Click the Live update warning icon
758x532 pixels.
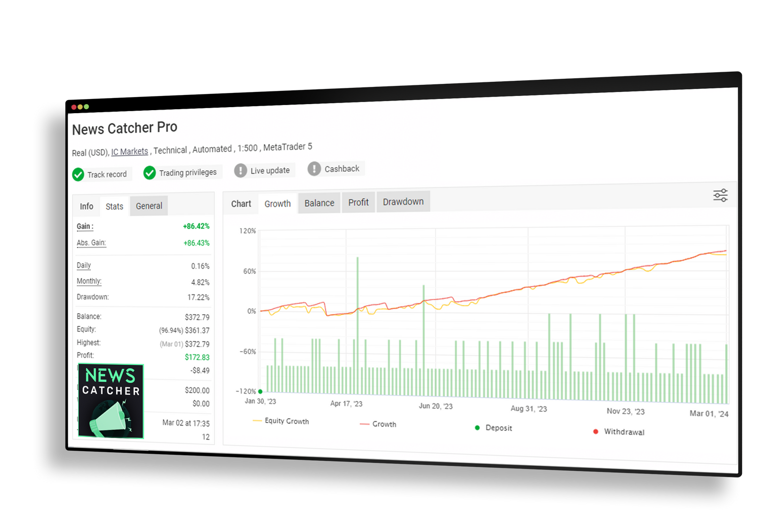click(x=241, y=170)
